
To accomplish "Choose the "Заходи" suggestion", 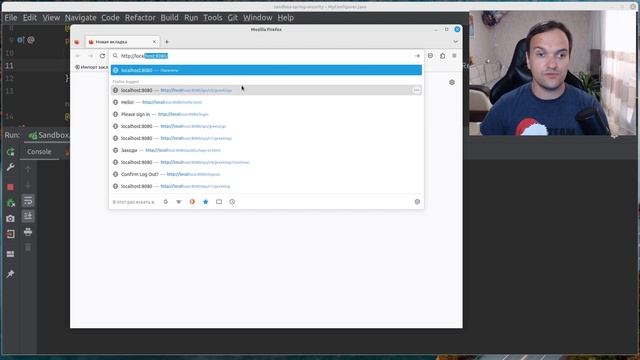I will click(x=266, y=150).
